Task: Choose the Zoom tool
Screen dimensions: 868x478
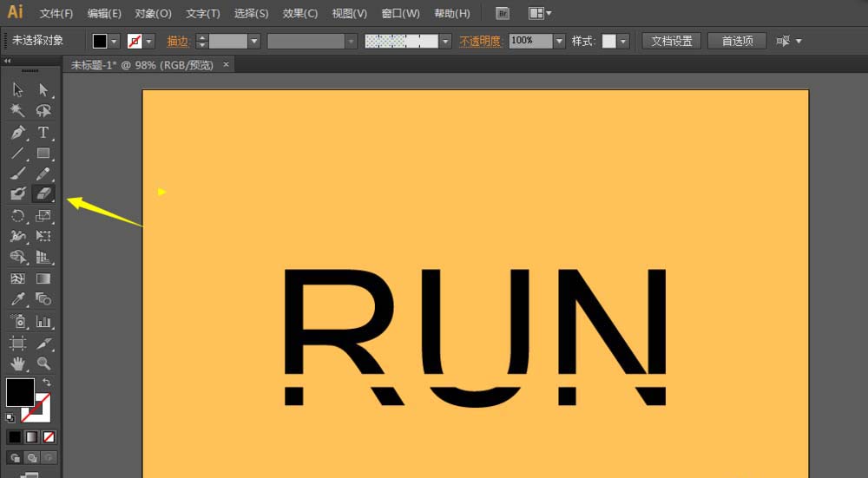Action: pos(43,363)
